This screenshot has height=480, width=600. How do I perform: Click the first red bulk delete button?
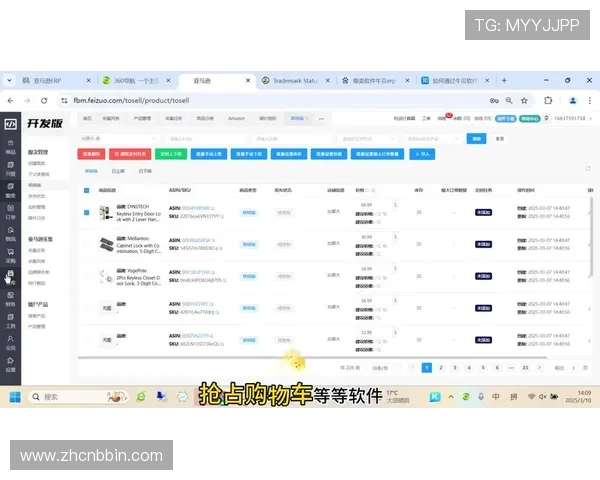pos(91,154)
